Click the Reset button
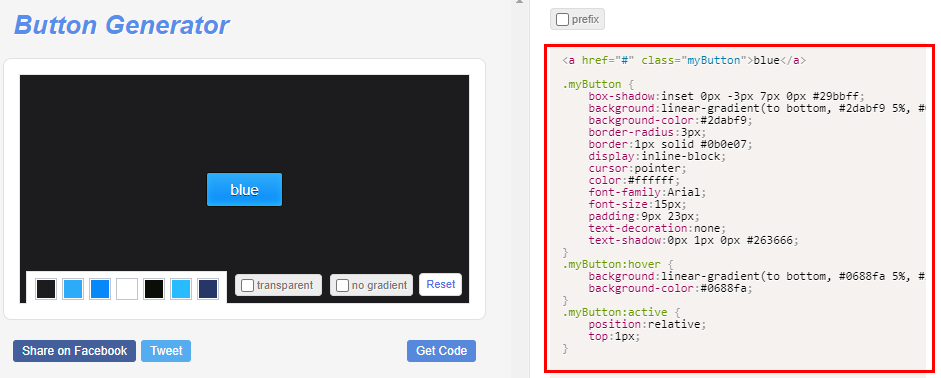Image resolution: width=941 pixels, height=378 pixels. tap(440, 284)
